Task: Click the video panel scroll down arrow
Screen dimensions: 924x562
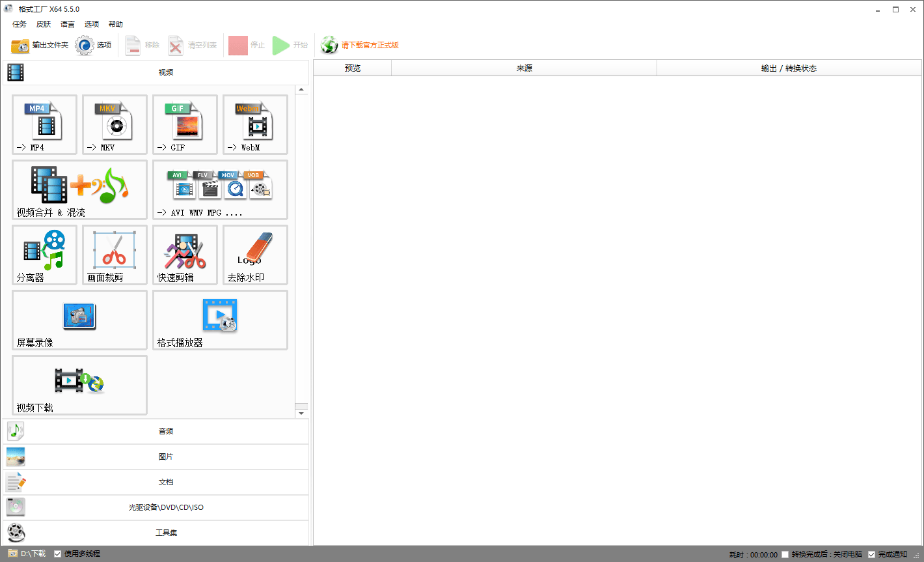Action: click(301, 414)
